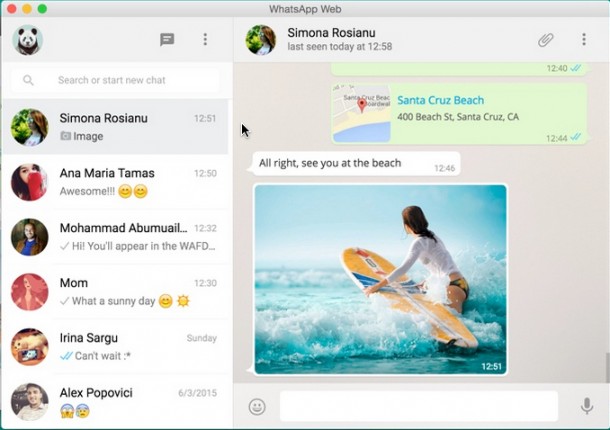Viewport: 610px width, 430px height.
Task: Open the Mom conversation
Action: click(x=116, y=292)
